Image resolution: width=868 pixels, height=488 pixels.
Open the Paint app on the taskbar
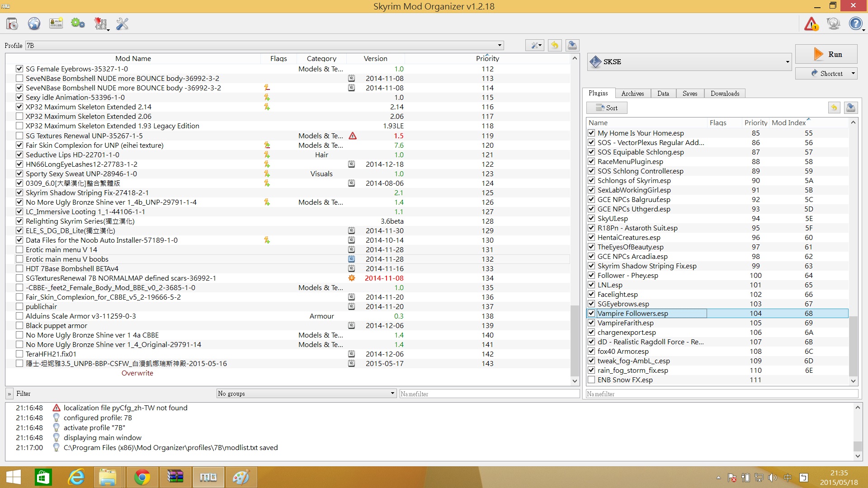241,477
